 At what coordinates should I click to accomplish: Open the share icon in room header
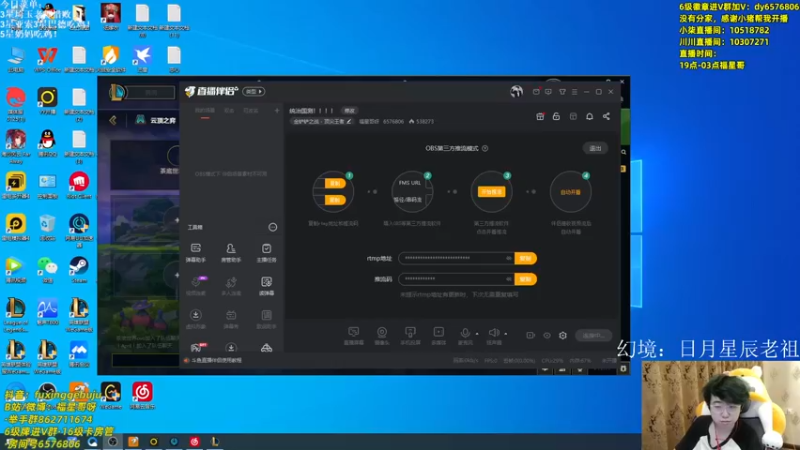tap(606, 116)
